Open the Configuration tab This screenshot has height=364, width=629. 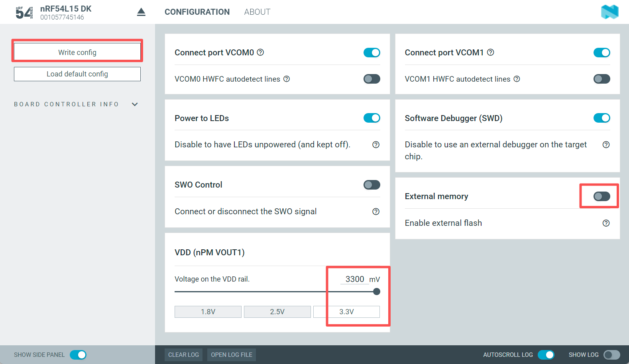[197, 12]
